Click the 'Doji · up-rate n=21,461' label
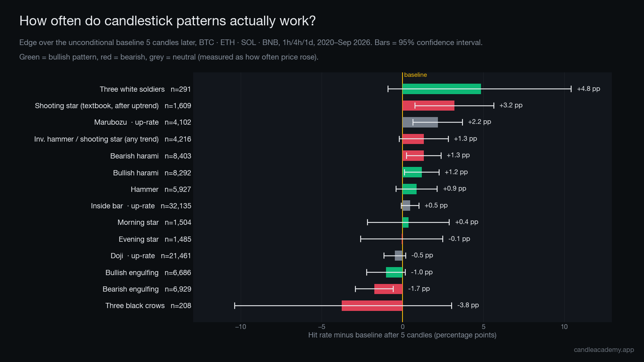 click(x=151, y=256)
